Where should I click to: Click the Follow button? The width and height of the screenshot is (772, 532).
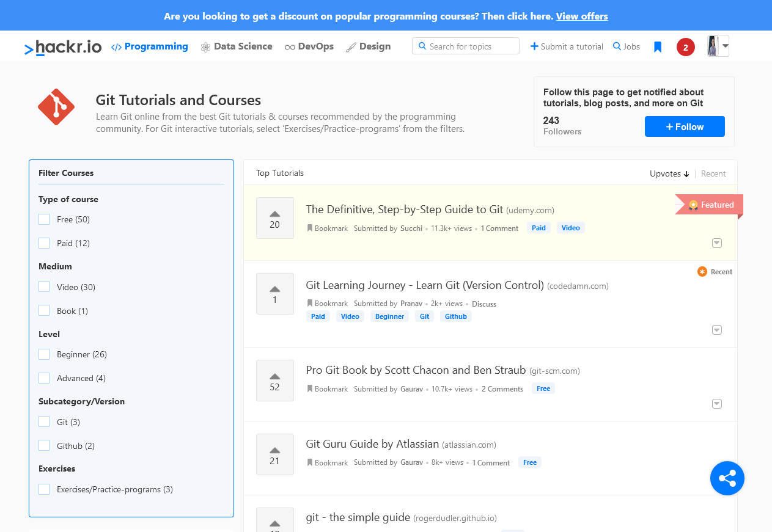(685, 126)
